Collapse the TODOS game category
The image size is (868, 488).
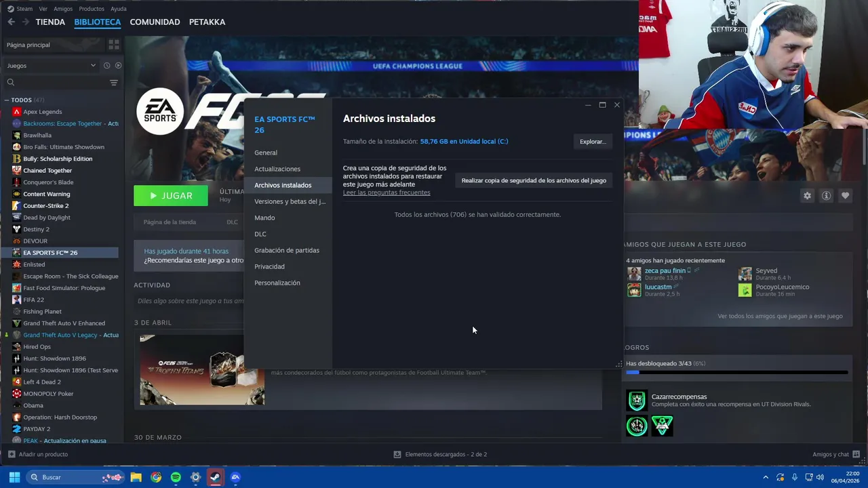pyautogui.click(x=6, y=100)
